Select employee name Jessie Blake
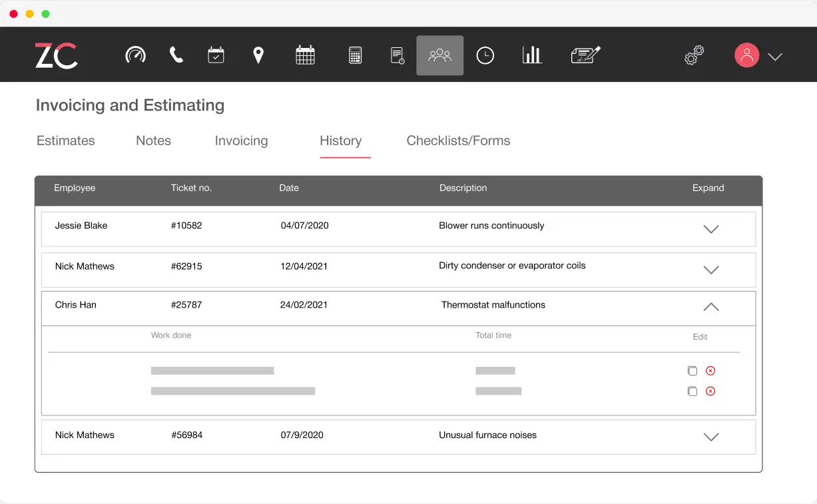 click(81, 226)
